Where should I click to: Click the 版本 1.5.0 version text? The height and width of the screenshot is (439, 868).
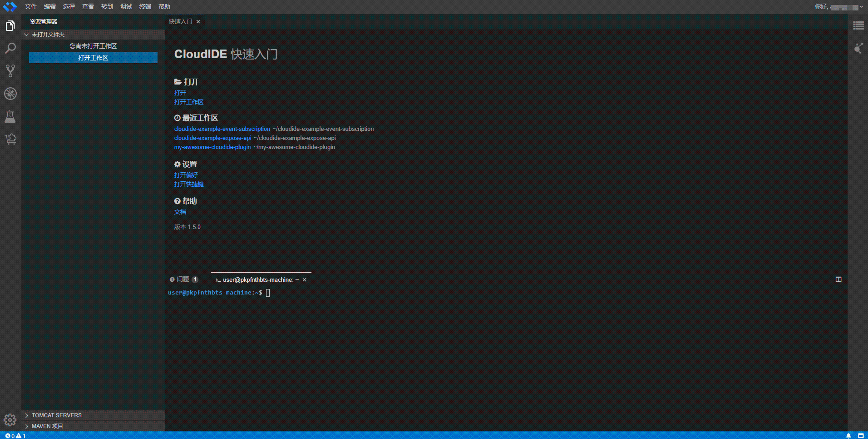tap(187, 227)
